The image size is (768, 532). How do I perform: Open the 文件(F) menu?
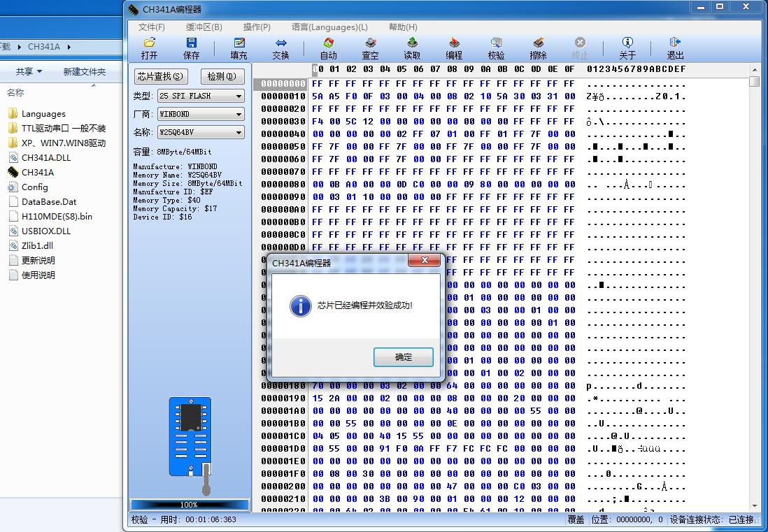click(x=151, y=27)
